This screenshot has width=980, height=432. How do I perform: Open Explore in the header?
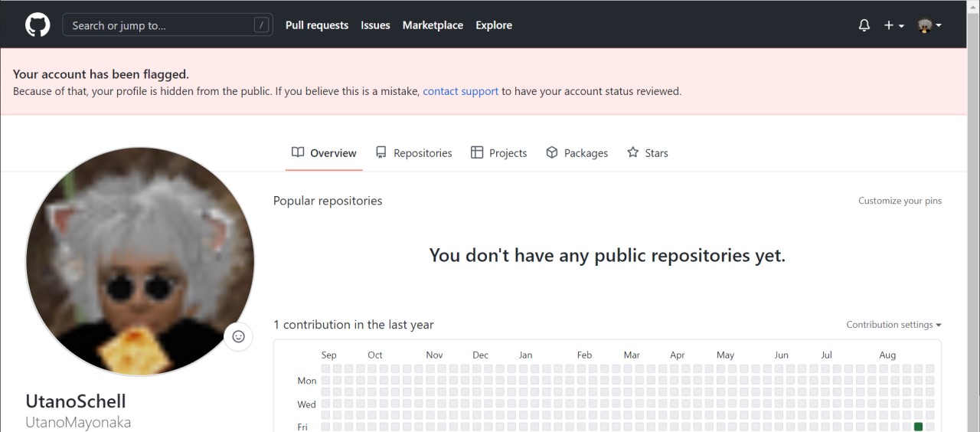[x=494, y=25]
